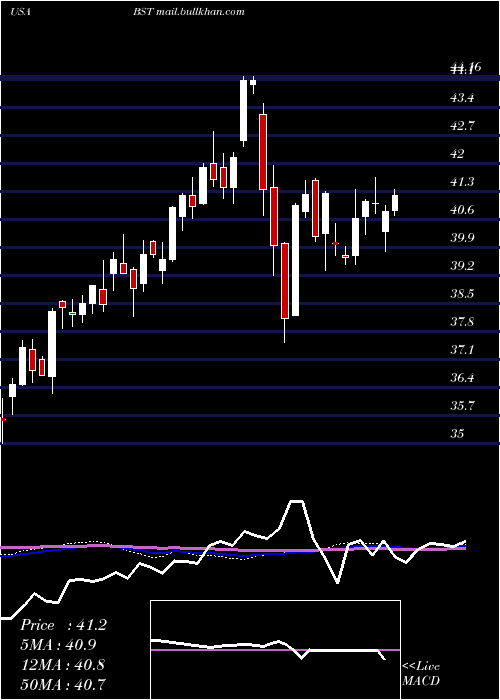Click the Price : 41.2 readout
The height and width of the screenshot is (700, 500).
click(63, 625)
